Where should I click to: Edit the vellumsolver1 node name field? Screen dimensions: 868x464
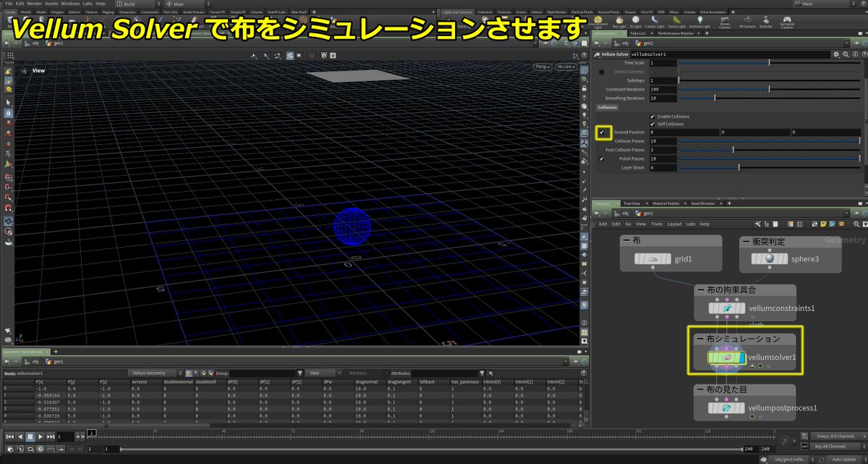pos(729,54)
